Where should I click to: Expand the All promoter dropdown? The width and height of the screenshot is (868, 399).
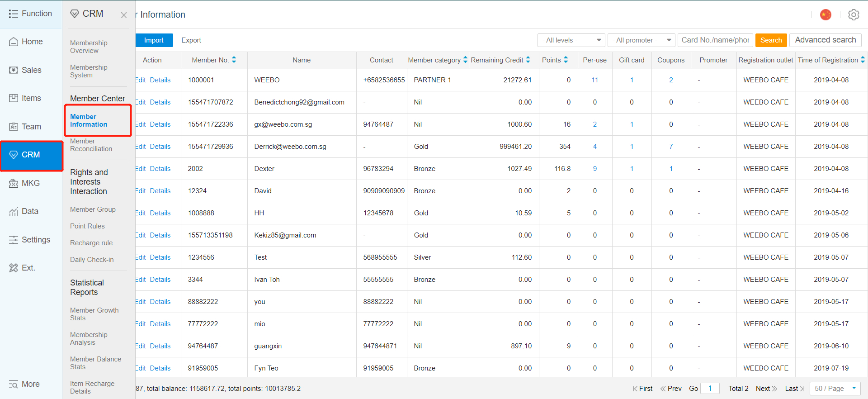coord(641,40)
